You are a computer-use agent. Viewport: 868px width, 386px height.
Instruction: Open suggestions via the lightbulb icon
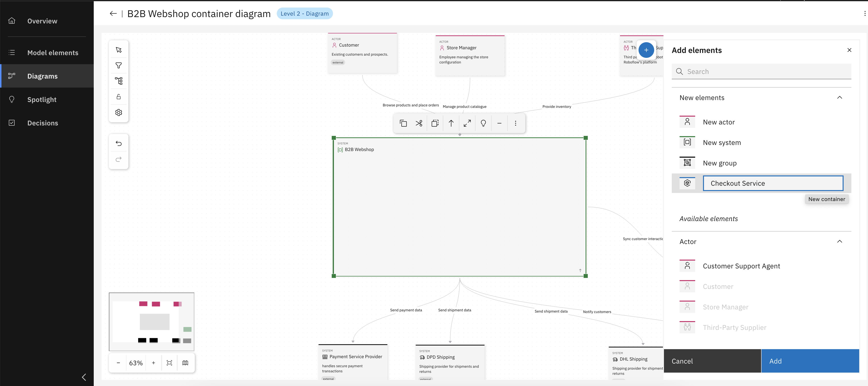(484, 123)
